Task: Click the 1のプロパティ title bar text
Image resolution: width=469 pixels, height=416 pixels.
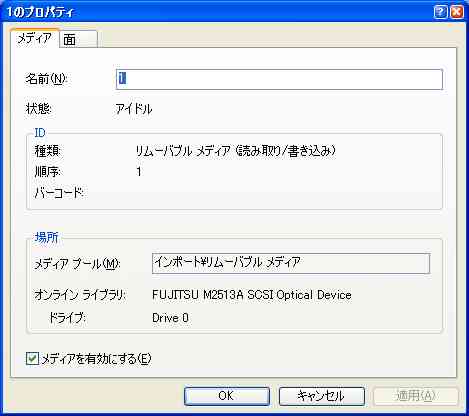Action: 40,13
